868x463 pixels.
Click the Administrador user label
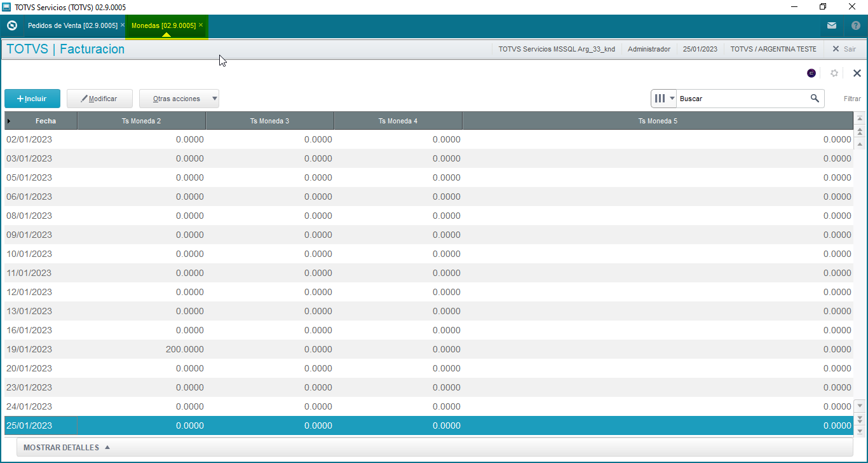click(649, 49)
